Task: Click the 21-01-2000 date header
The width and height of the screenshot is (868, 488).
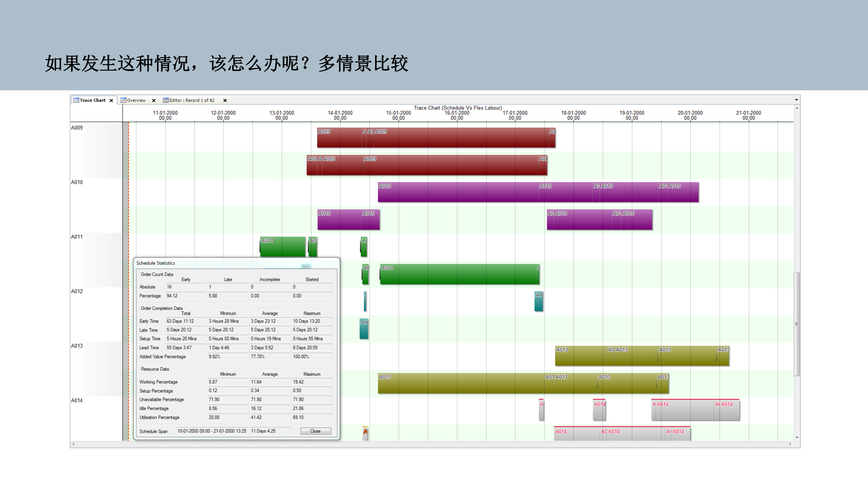Action: tap(748, 115)
